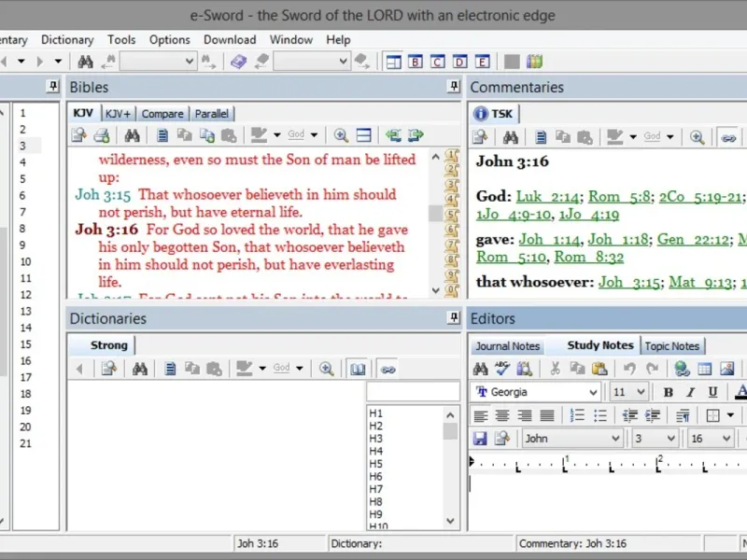The height and width of the screenshot is (560, 747).
Task: Switch to the Compare tab
Action: click(162, 114)
